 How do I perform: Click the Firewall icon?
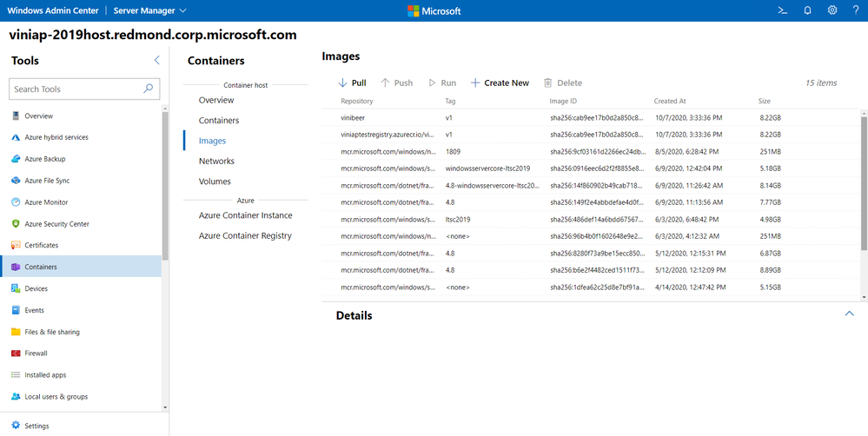click(16, 353)
